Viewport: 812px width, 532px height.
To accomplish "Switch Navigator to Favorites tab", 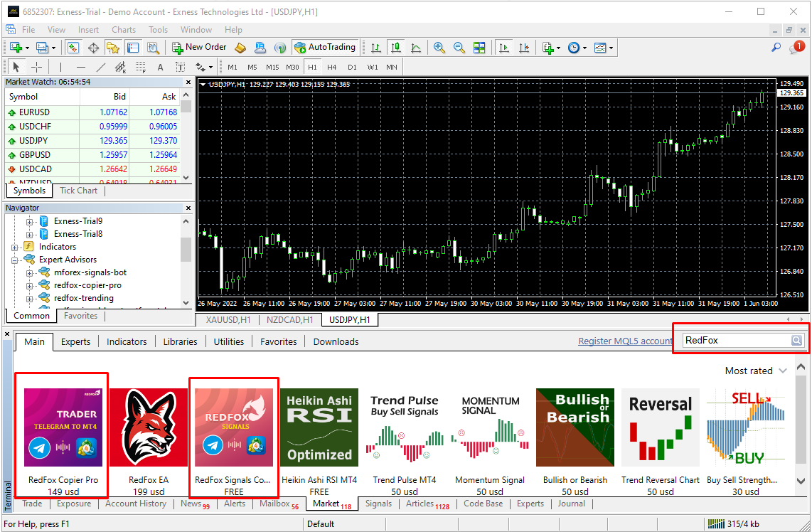I will [x=80, y=316].
